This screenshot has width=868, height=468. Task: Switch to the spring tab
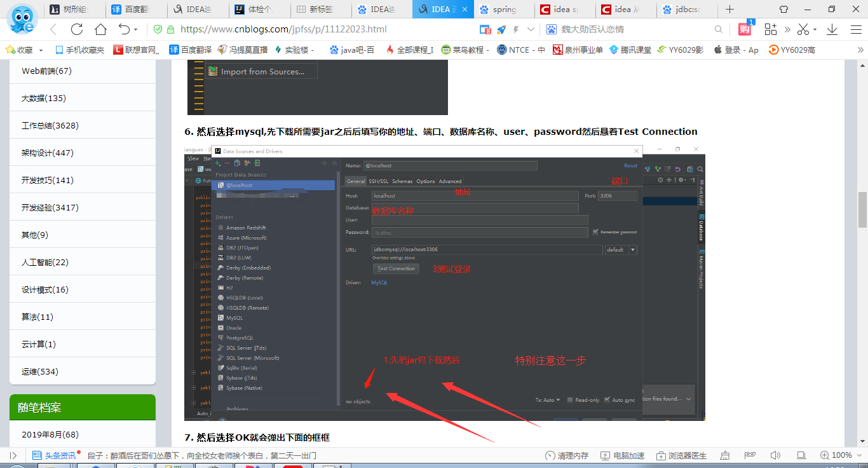point(504,10)
